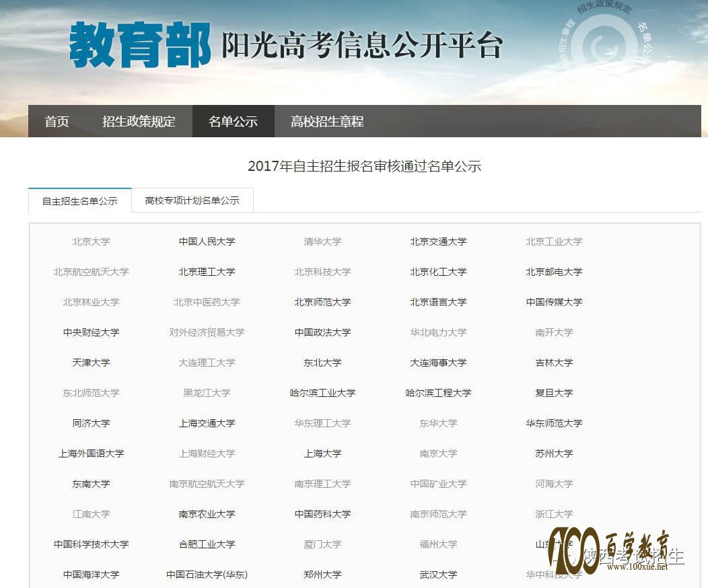Screen dimensions: 708x588
Task: Click the 江南大学 link
Action: point(92,513)
